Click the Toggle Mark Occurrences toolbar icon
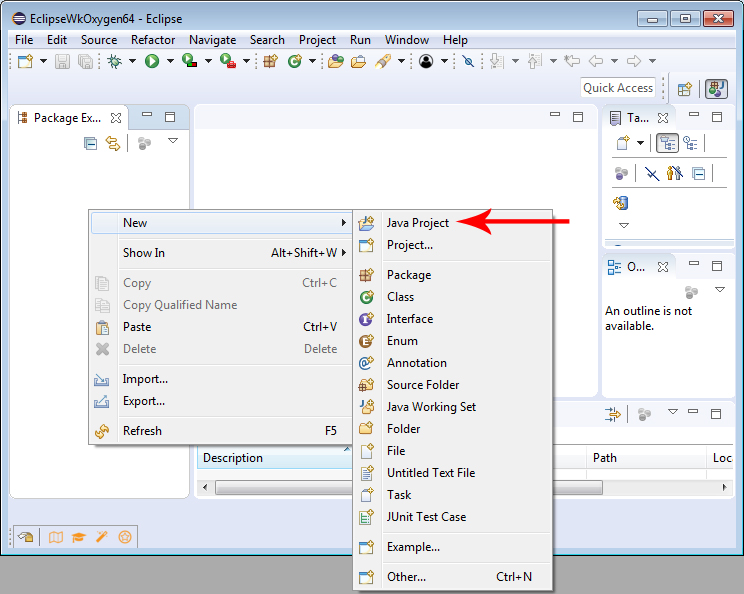 click(x=468, y=61)
